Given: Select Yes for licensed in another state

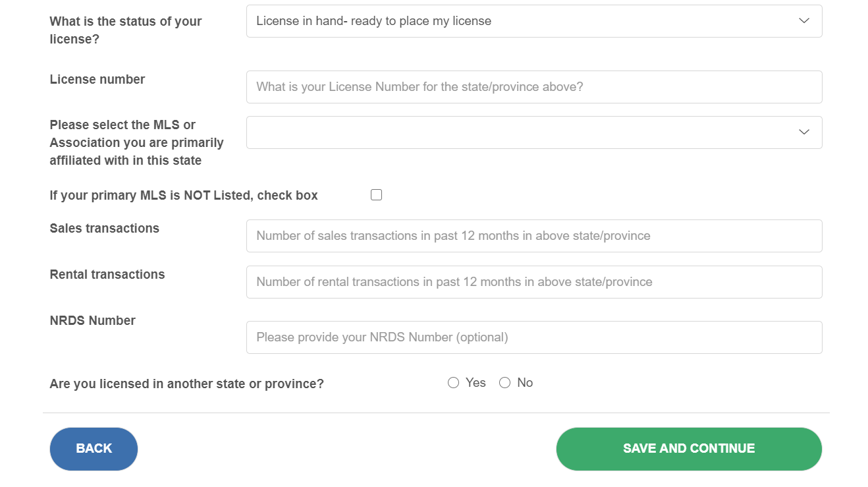Looking at the screenshot, I should [453, 383].
